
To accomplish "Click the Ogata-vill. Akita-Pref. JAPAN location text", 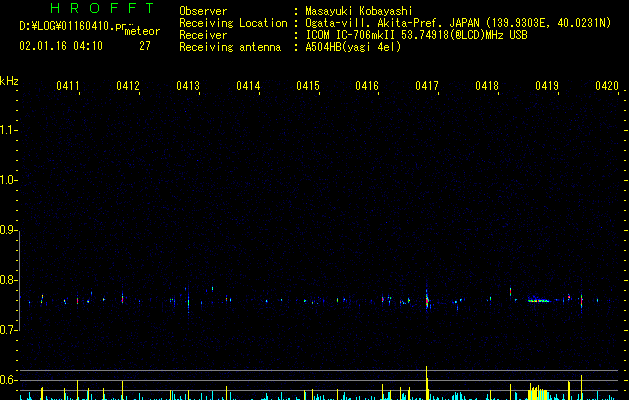I will [x=458, y=23].
